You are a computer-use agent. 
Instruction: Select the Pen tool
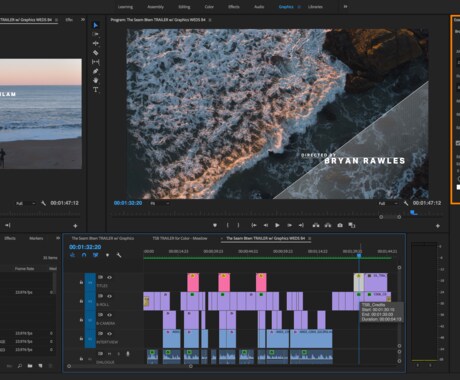point(95,71)
